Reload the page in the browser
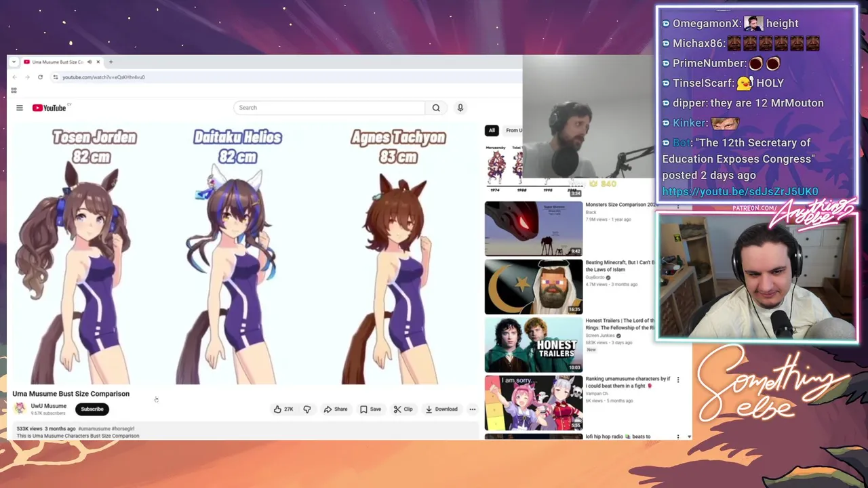Screen dimensions: 868x488 [x=40, y=77]
